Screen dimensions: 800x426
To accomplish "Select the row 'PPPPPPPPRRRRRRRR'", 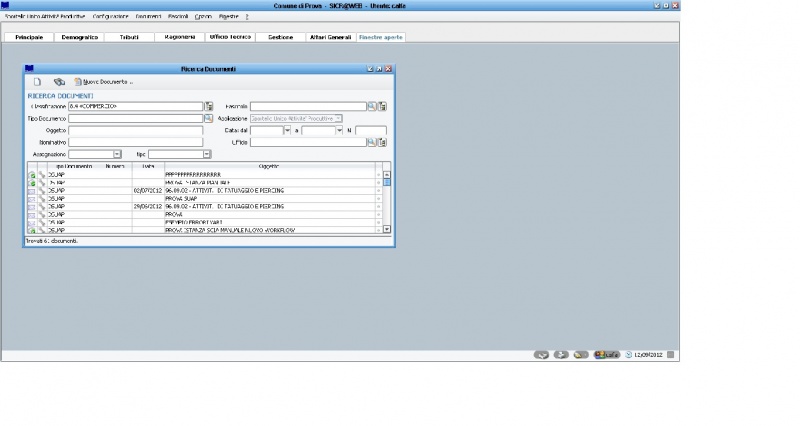I will pyautogui.click(x=205, y=175).
